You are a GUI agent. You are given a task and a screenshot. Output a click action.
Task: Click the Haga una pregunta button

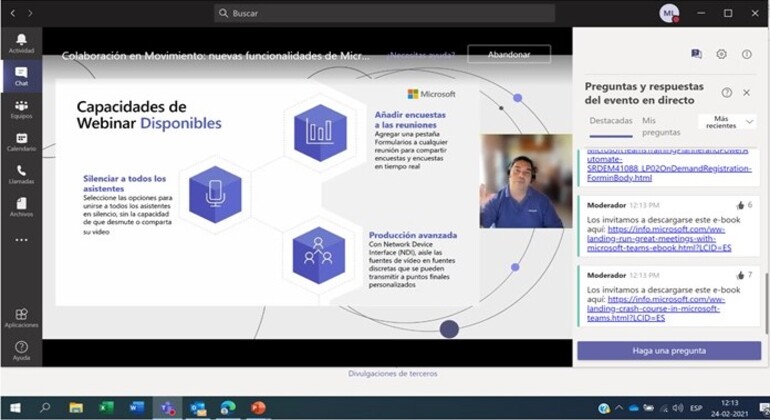pos(669,351)
